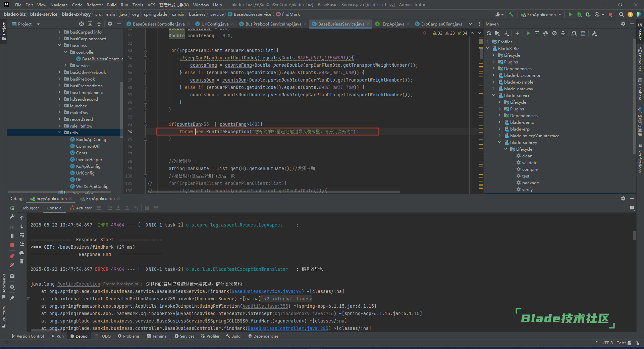The height and width of the screenshot is (349, 644).
Task: Switch to IErpApi.java editor tab
Action: coord(392,24)
